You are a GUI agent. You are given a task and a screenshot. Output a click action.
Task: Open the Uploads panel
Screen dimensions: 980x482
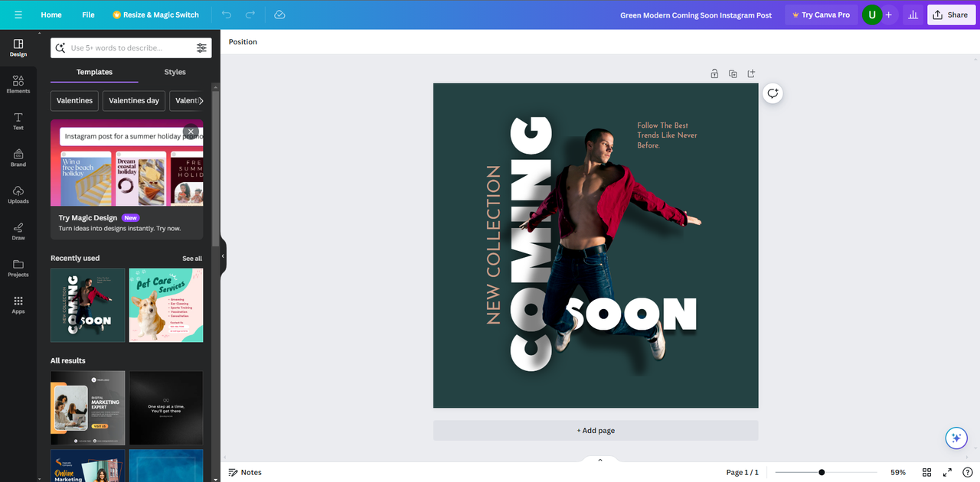click(18, 194)
